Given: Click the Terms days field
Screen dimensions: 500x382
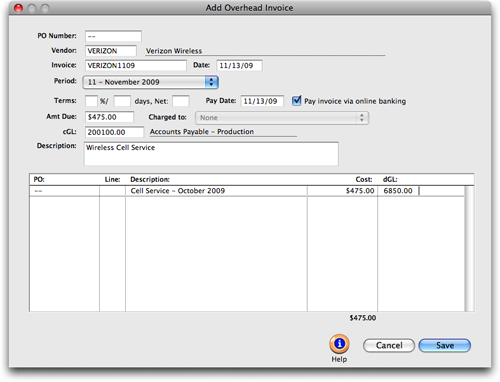Looking at the screenshot, I should (x=122, y=101).
